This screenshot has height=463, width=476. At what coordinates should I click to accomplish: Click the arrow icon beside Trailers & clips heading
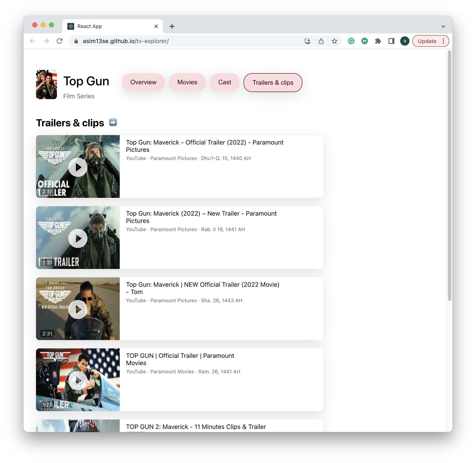[113, 123]
